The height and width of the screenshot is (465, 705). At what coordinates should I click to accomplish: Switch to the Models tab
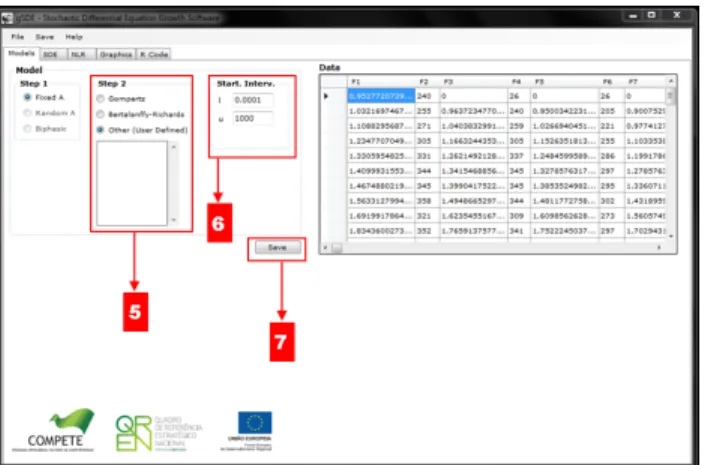[21, 54]
